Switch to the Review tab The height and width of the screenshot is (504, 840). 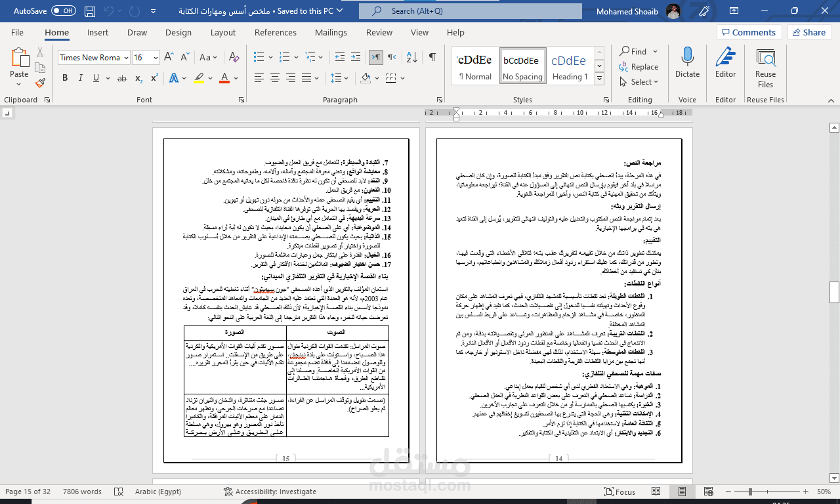(x=379, y=32)
